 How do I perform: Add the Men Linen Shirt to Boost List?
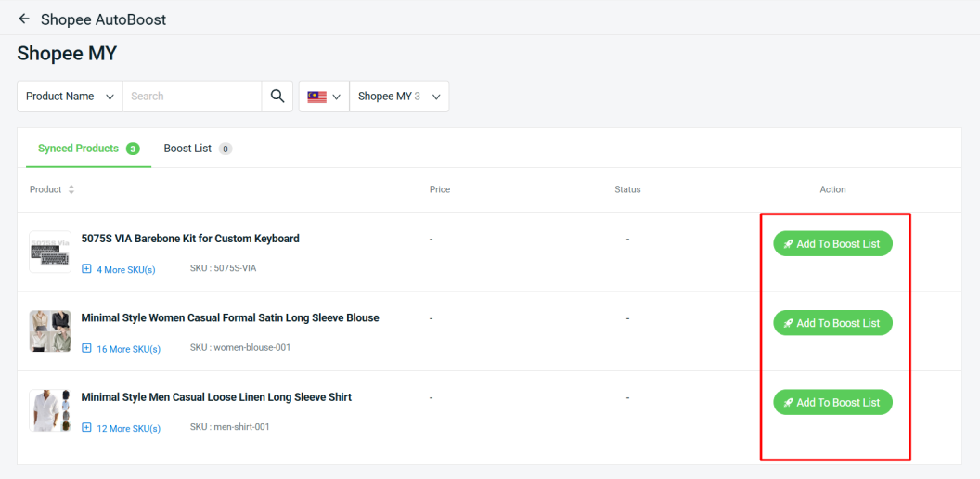pos(832,403)
